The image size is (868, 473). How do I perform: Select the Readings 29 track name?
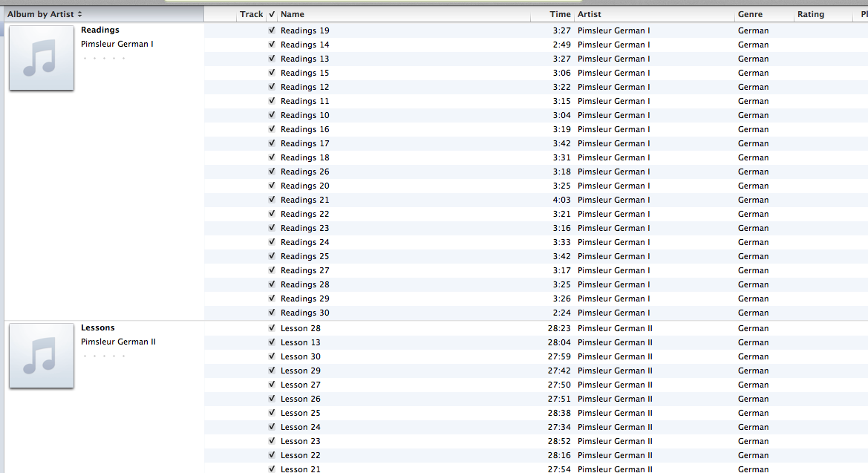coord(304,299)
